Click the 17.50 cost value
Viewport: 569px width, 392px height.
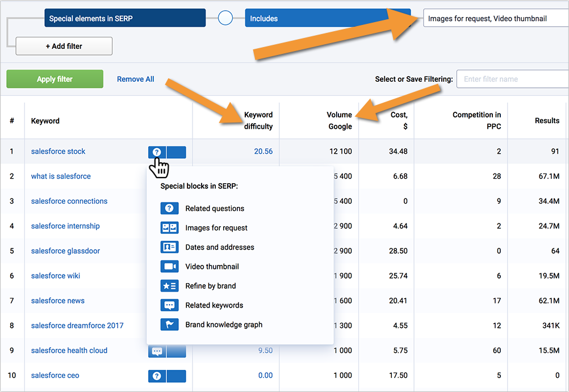click(x=398, y=376)
